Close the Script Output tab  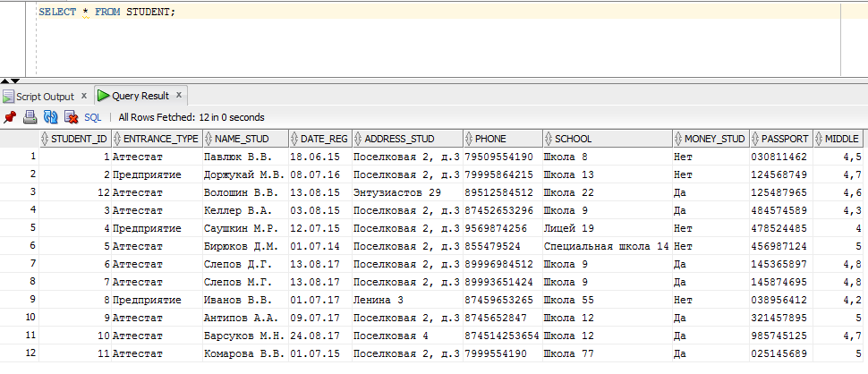(x=84, y=96)
